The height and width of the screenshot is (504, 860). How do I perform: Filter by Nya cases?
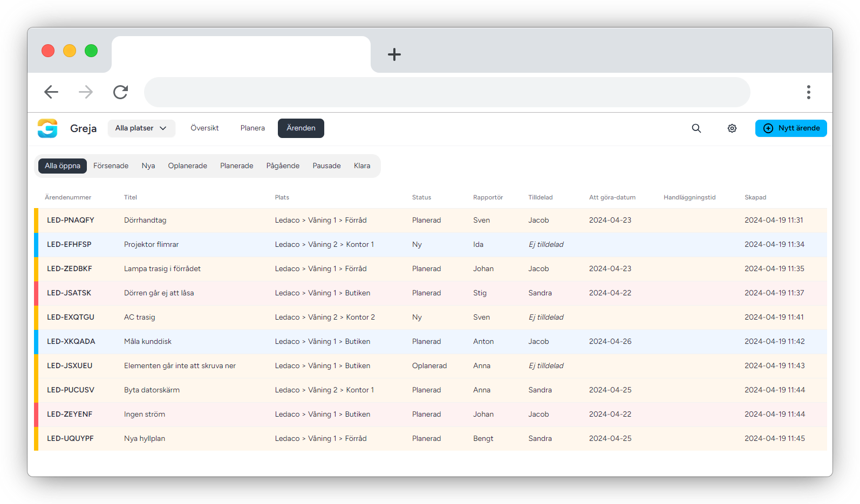[x=148, y=166]
